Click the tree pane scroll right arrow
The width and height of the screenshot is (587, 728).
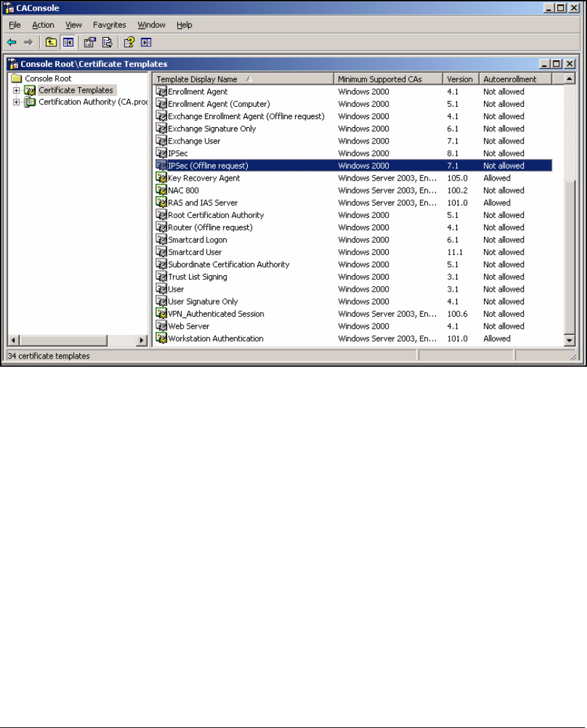(x=142, y=340)
